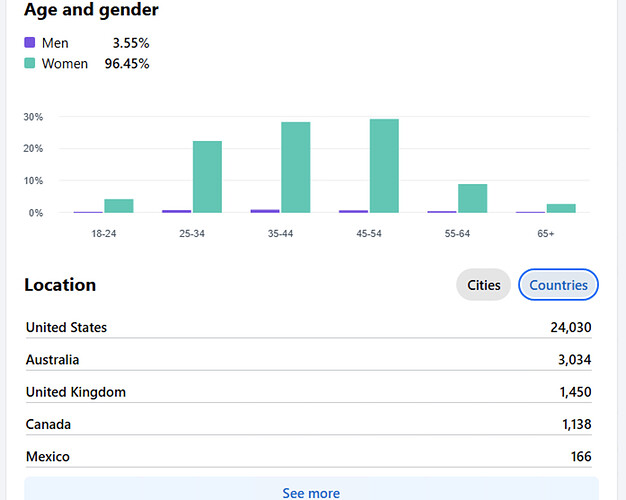
Task: Click the Age and gender heading
Action: pyautogui.click(x=91, y=10)
